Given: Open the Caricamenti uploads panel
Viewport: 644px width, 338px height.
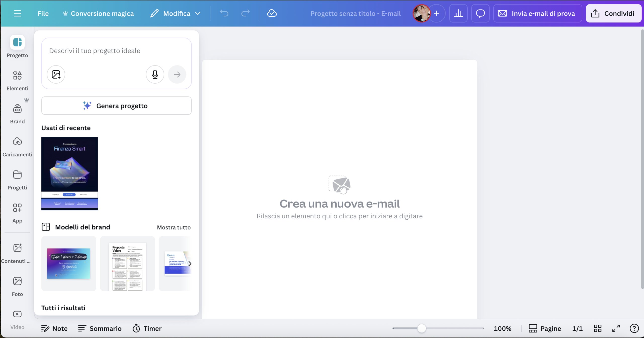Looking at the screenshot, I should pyautogui.click(x=17, y=147).
